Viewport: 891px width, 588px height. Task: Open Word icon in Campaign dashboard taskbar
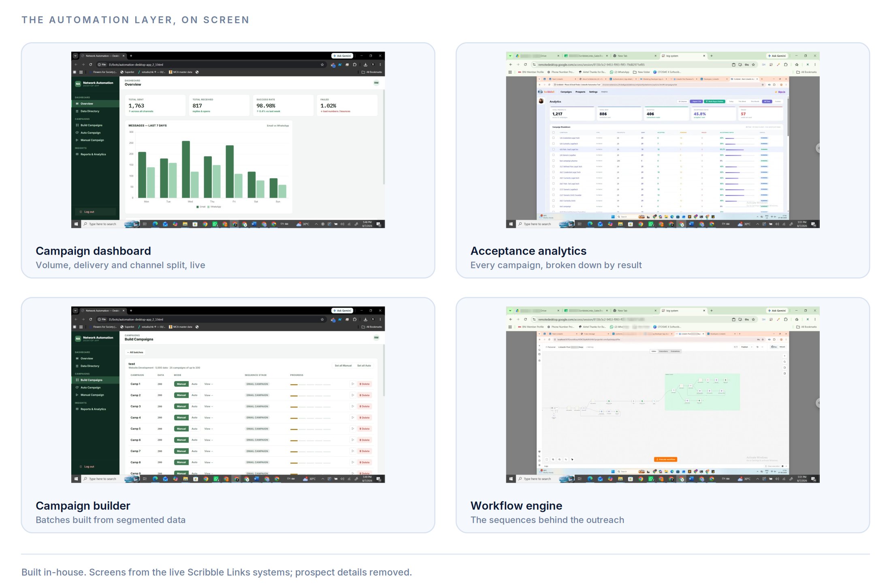click(x=254, y=224)
